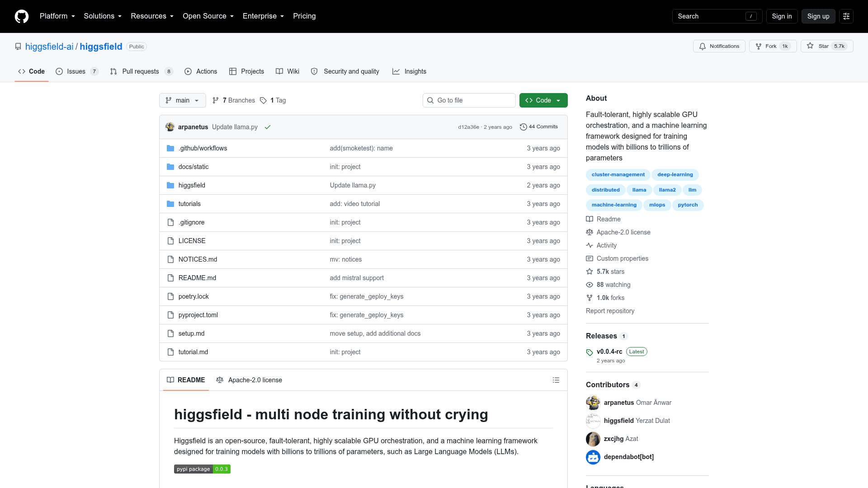Screen dimensions: 868x488
Task: Fork the higgsfield repository
Action: click(x=773, y=46)
